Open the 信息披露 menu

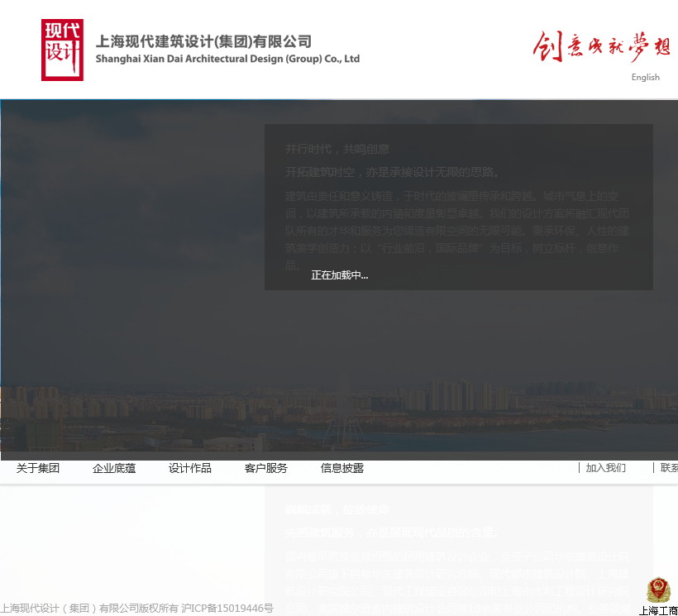click(342, 468)
